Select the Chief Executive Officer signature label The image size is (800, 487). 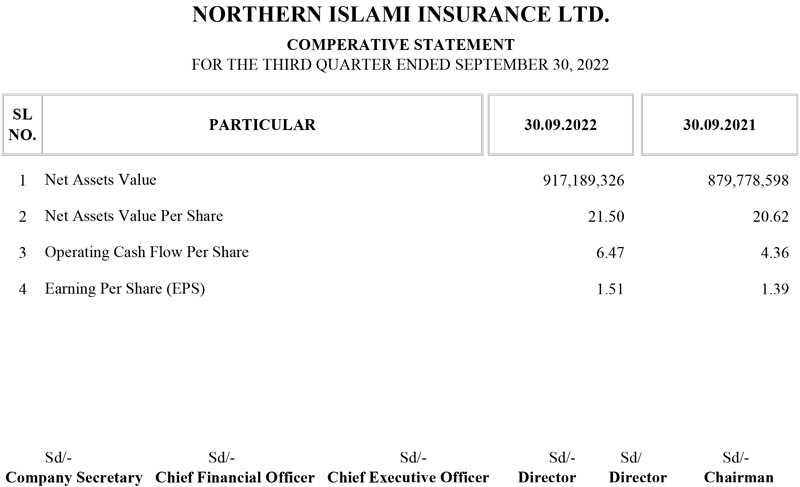[408, 477]
